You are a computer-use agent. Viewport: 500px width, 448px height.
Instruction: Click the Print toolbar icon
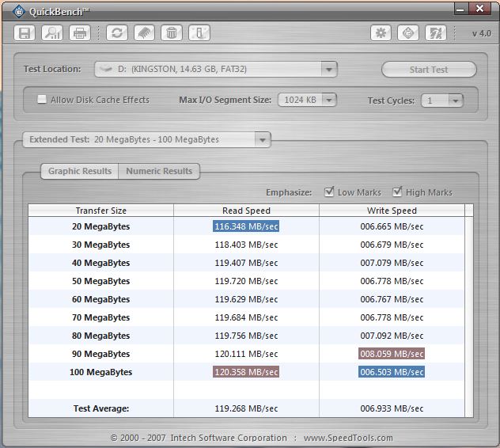pyautogui.click(x=79, y=33)
